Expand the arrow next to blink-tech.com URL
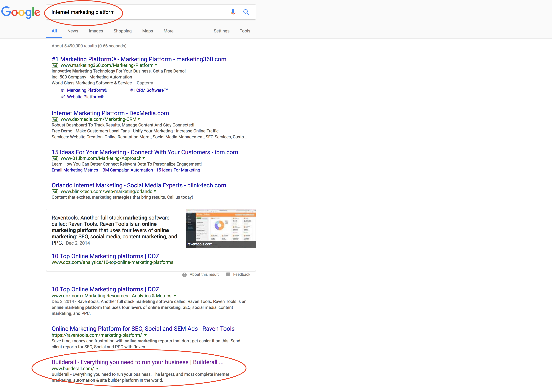Viewport: 552px width, 392px height. click(155, 191)
